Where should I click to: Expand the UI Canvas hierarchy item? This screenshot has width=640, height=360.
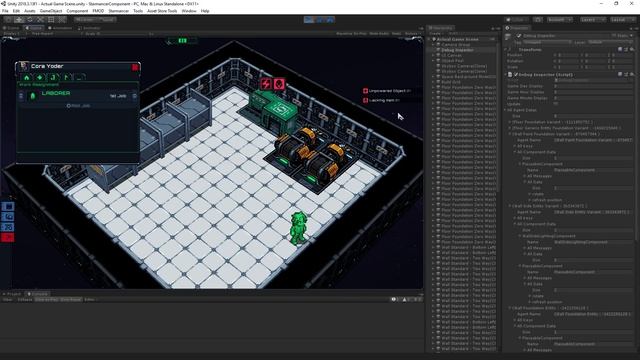click(433, 55)
